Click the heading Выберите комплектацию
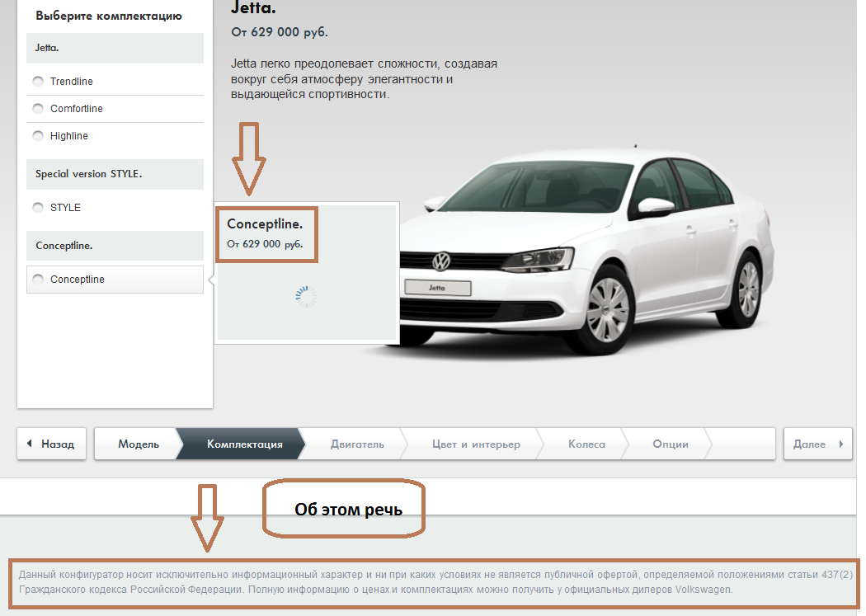 pyautogui.click(x=109, y=16)
